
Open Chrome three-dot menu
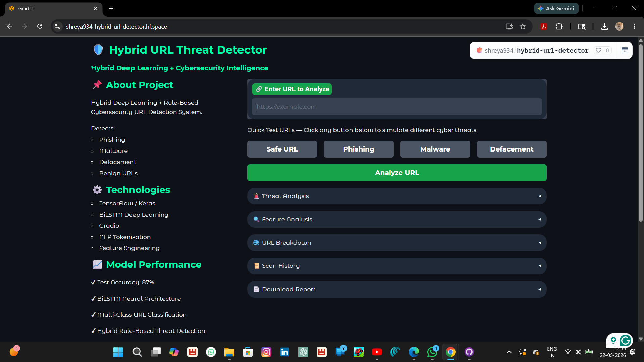(634, 26)
